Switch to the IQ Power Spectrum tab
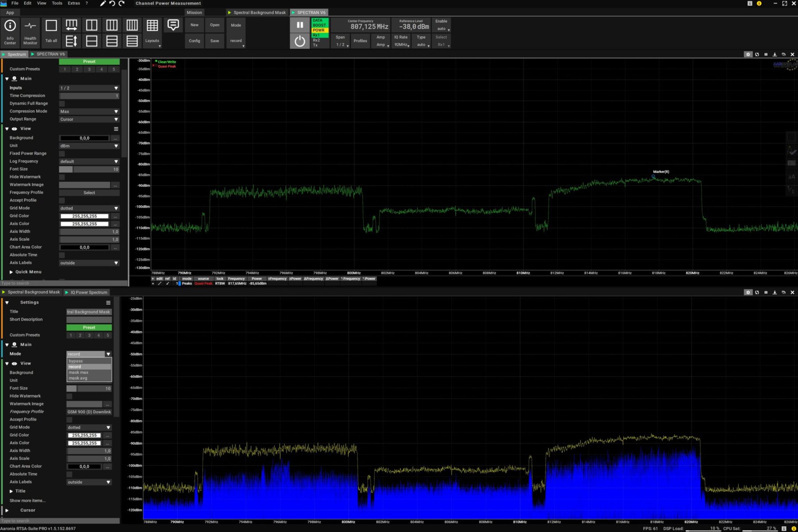 [x=88, y=293]
